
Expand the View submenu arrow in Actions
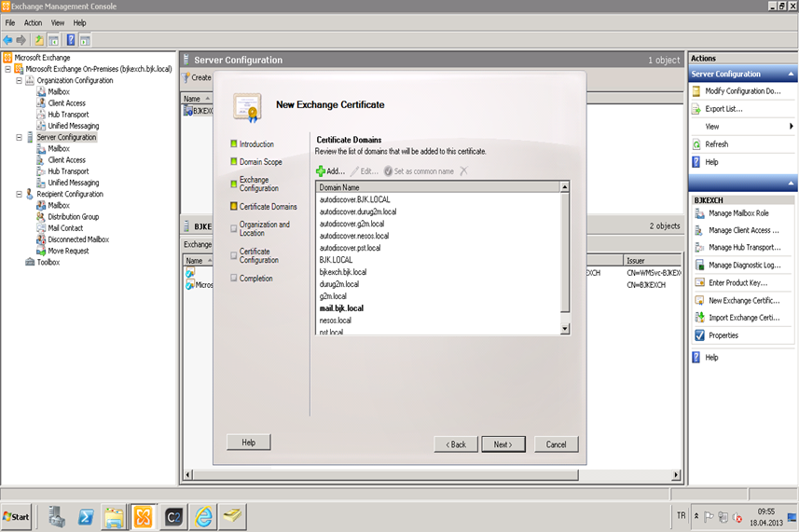click(x=791, y=127)
